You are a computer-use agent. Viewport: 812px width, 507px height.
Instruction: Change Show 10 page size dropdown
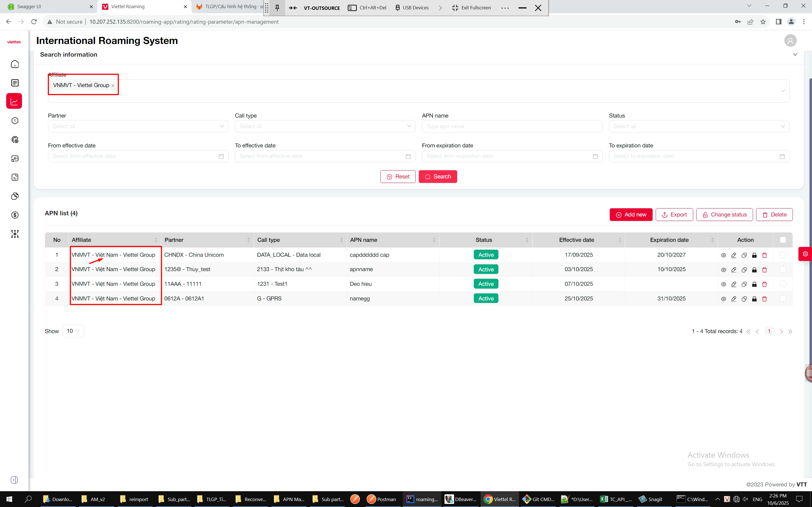click(73, 331)
